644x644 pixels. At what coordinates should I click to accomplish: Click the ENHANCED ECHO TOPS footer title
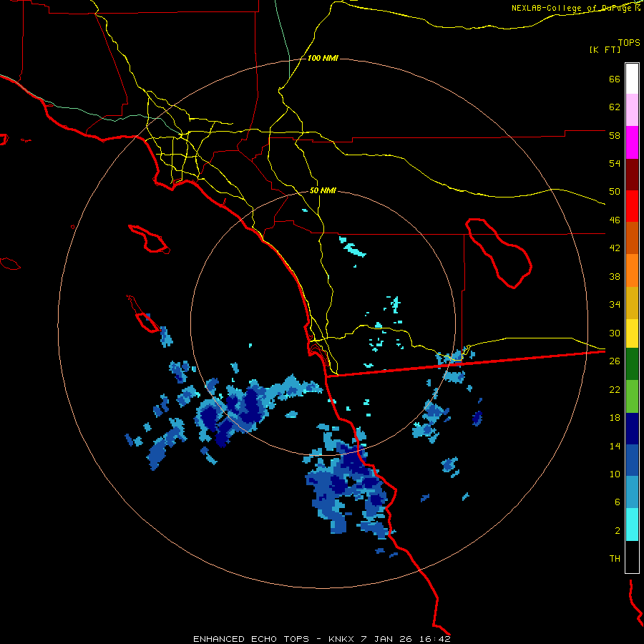tap(251, 639)
